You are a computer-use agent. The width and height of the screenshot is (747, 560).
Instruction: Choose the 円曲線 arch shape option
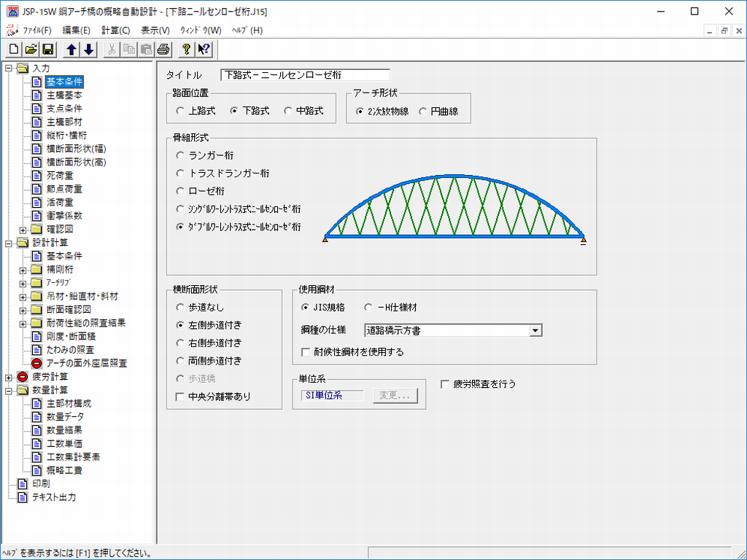pyautogui.click(x=423, y=112)
